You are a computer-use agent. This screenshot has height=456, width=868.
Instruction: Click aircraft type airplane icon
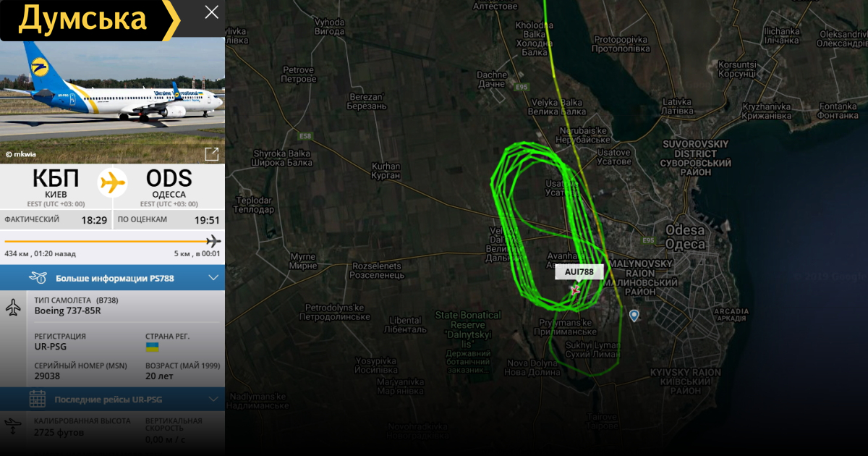point(14,307)
